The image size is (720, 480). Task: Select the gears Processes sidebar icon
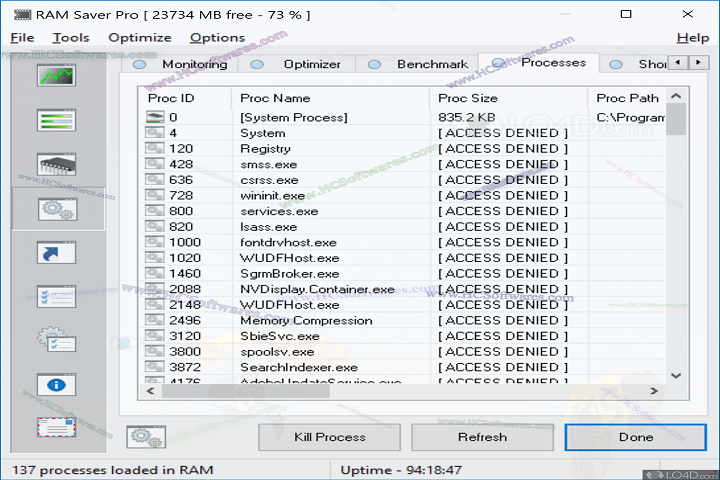tap(57, 209)
